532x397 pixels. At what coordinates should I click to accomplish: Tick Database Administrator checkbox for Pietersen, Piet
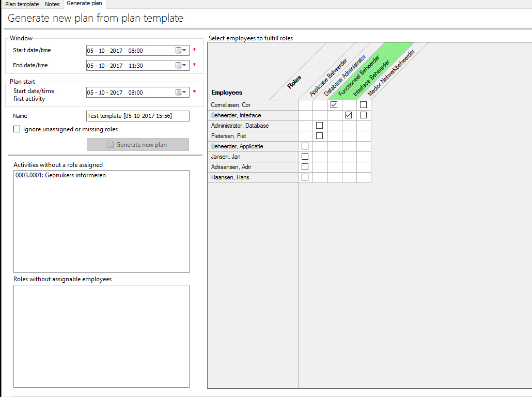coord(319,136)
